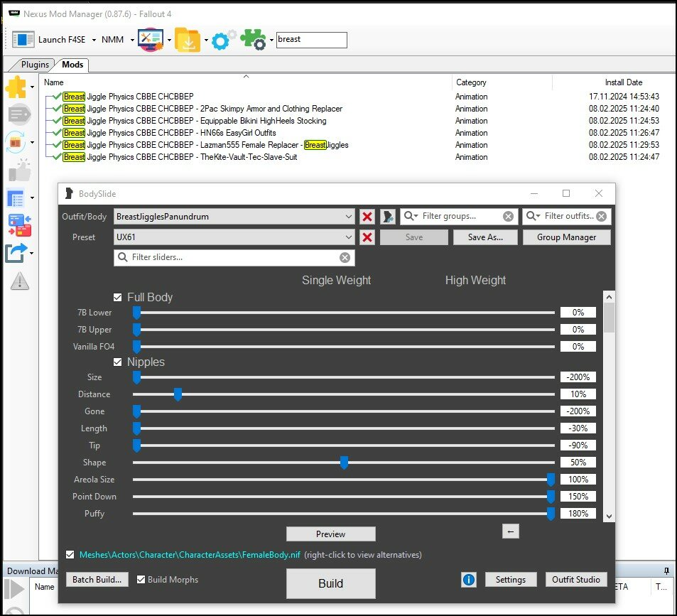Toggle checkmark of HN66s EasyGirl Outfits mod
Viewport: 677px width, 616px height.
tap(57, 133)
